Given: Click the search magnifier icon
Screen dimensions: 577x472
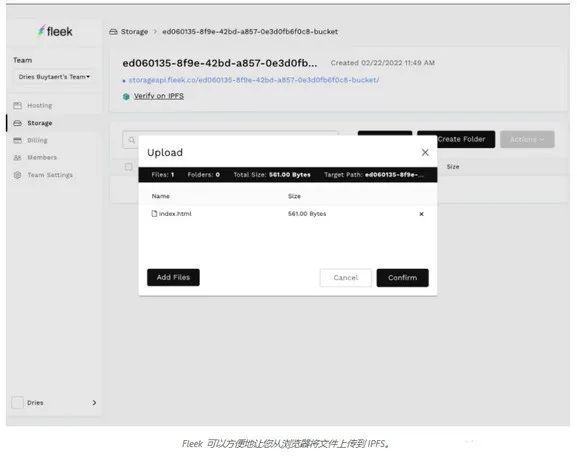Looking at the screenshot, I should pyautogui.click(x=132, y=140).
